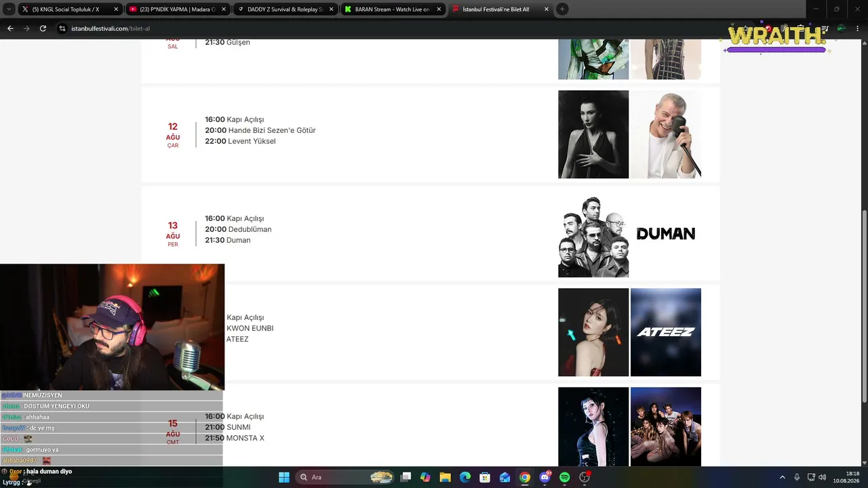Open the Windows Start menu
The width and height of the screenshot is (868, 488).
pyautogui.click(x=284, y=477)
